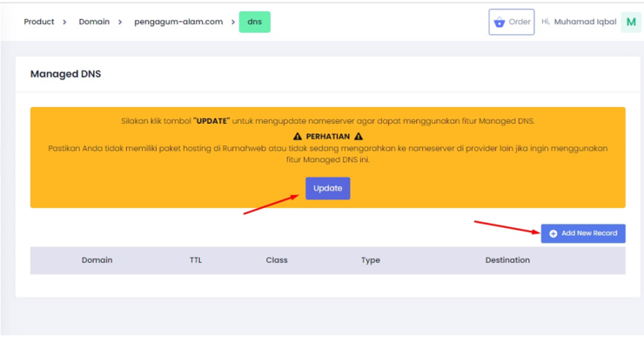
Task: Click the TTL column header
Action: point(196,260)
